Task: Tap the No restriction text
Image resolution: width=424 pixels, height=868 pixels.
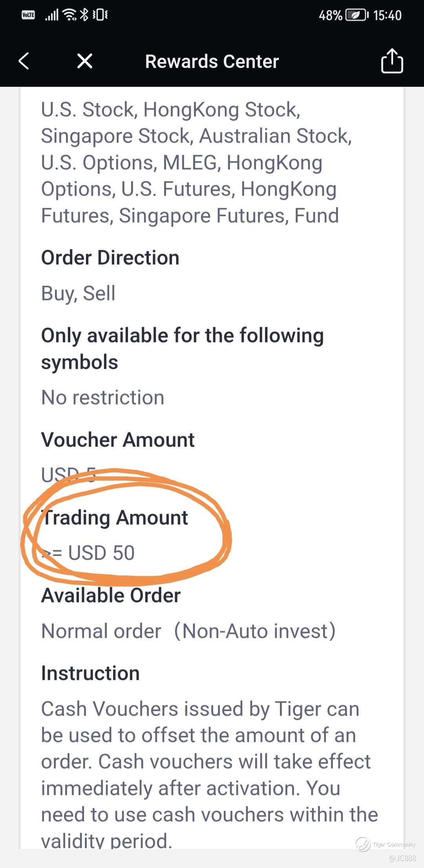Action: click(103, 397)
